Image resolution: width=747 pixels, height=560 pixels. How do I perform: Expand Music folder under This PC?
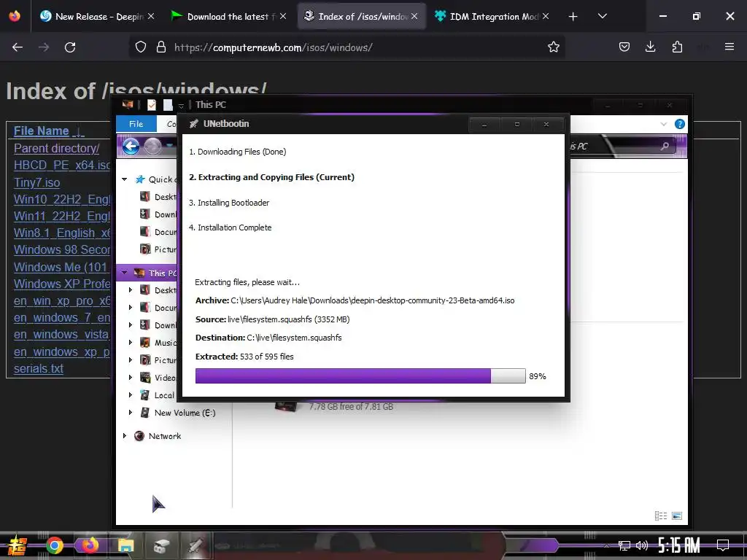[131, 343]
